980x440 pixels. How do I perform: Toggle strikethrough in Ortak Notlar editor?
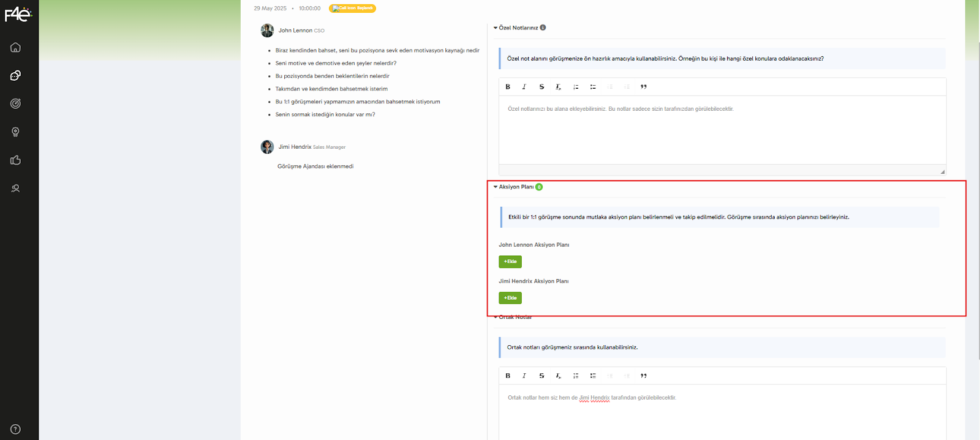pos(541,376)
